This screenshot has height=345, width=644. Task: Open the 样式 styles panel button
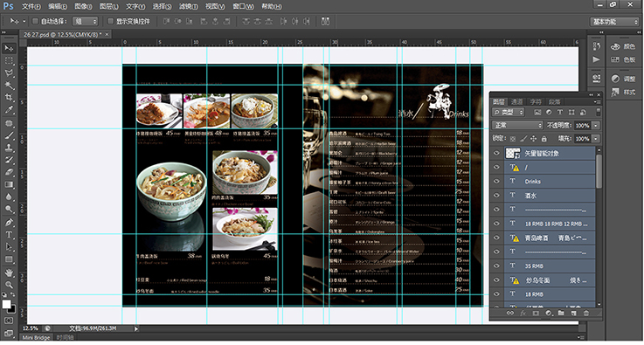click(x=623, y=92)
